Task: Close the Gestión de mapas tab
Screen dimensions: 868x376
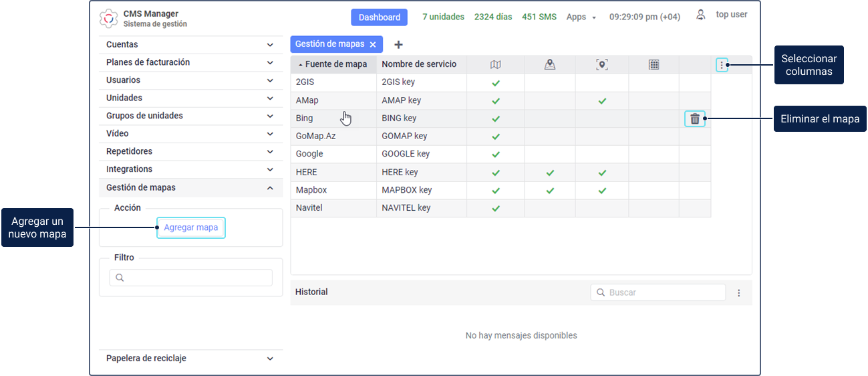Action: coord(373,45)
